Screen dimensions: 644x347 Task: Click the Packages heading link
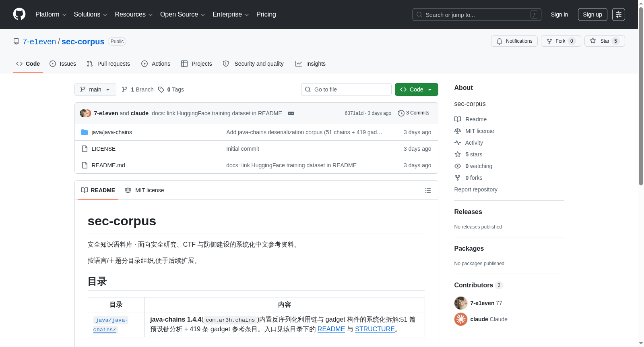469,249
